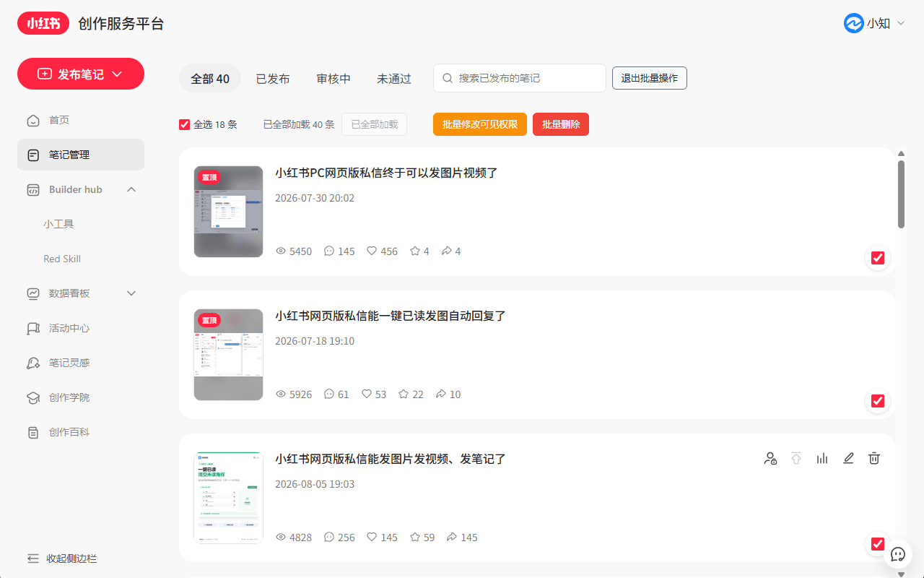Click the 笔记灵感 icon
This screenshot has width=924, height=578.
[33, 363]
